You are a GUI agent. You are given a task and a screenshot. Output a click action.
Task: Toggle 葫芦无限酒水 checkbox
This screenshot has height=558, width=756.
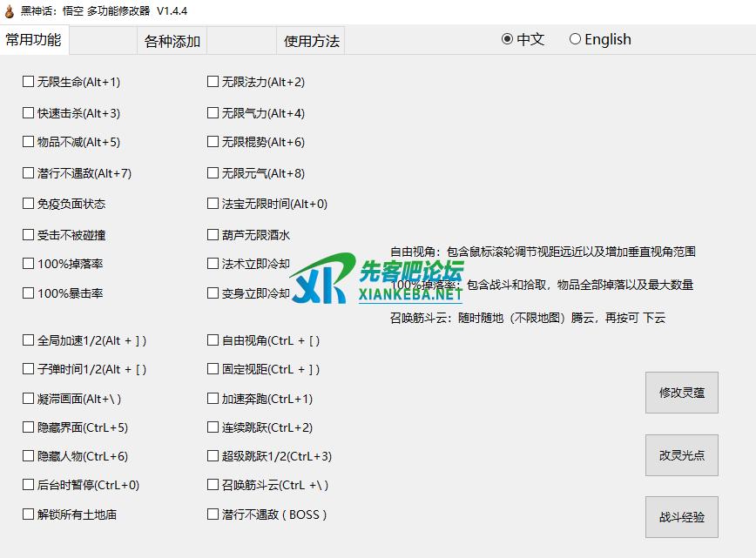tap(213, 235)
